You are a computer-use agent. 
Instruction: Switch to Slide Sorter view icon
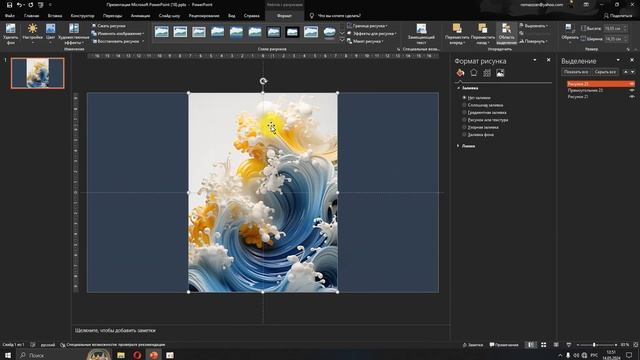(x=544, y=345)
